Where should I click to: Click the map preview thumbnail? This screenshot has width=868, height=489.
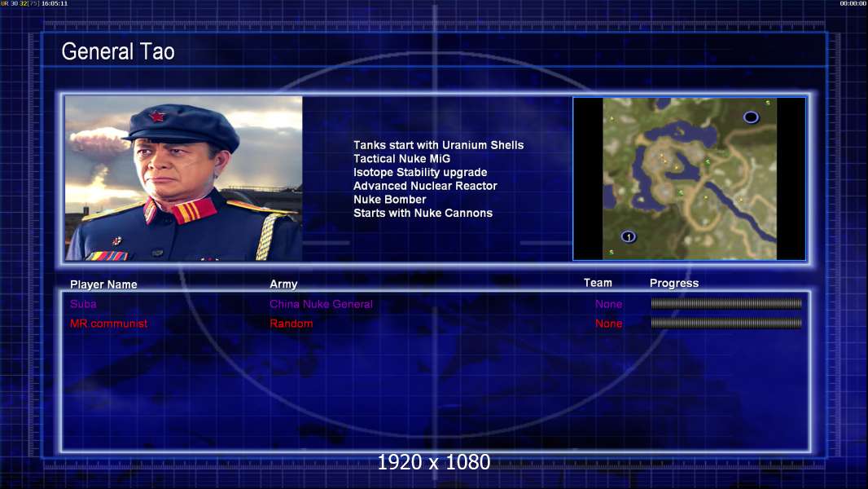tap(689, 178)
